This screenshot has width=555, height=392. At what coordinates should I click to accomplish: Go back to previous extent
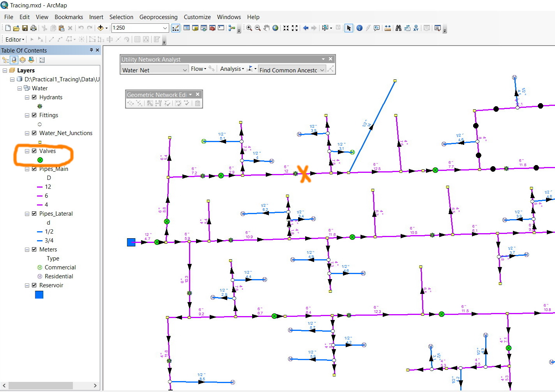click(306, 28)
